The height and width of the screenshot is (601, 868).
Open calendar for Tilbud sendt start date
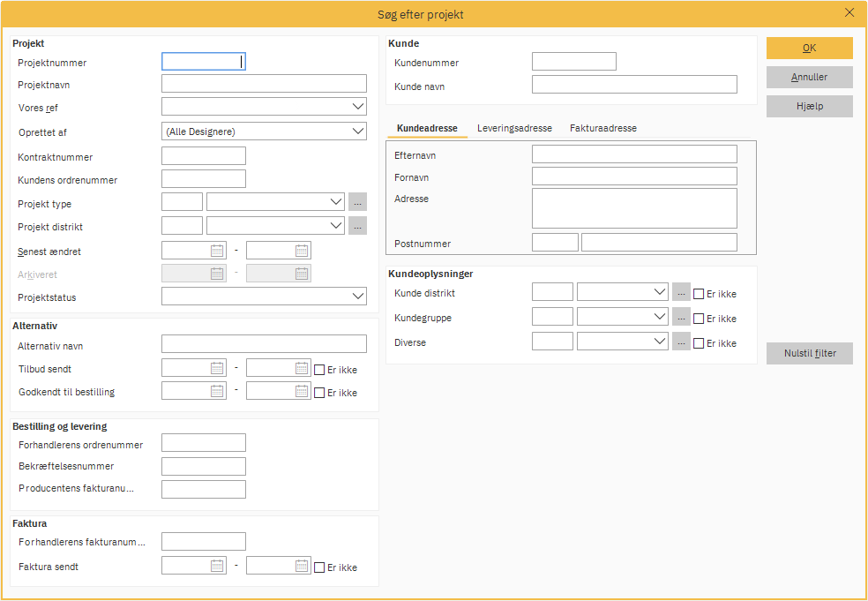tap(217, 369)
